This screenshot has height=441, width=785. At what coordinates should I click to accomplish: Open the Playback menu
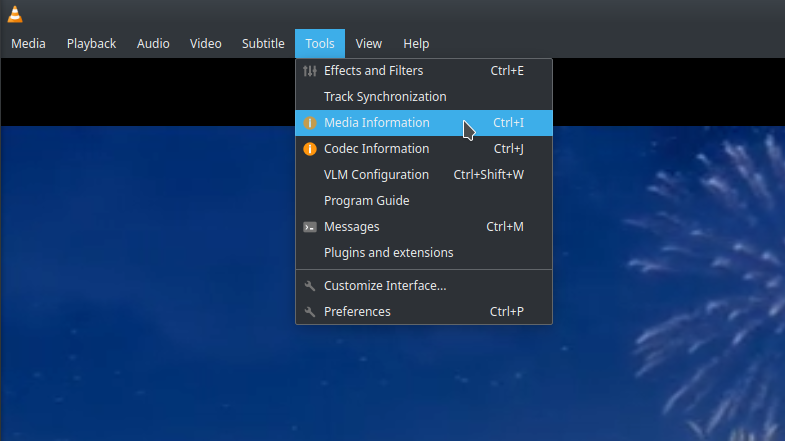point(92,44)
